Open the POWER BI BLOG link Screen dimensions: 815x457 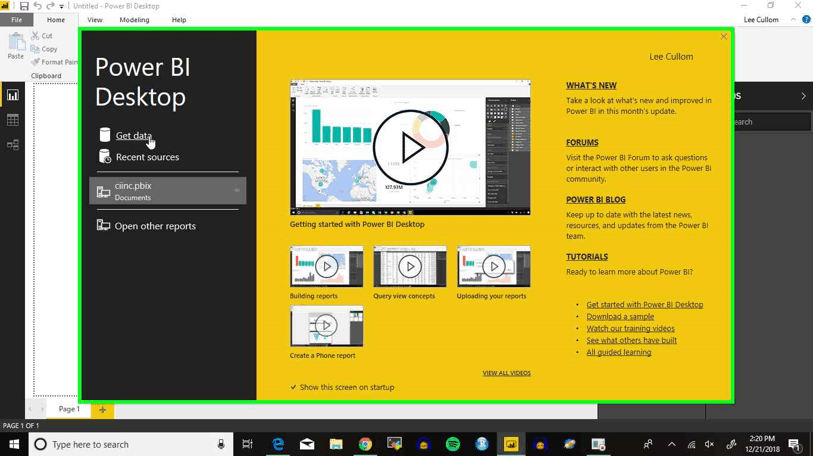(596, 200)
